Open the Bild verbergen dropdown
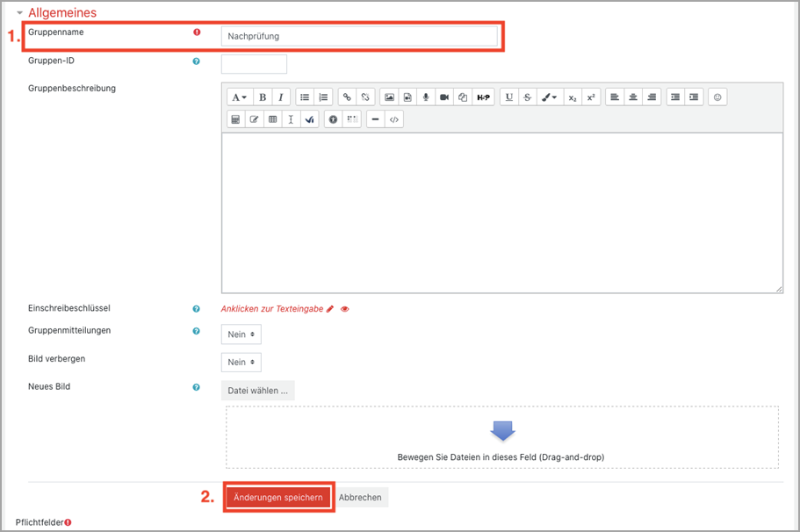This screenshot has width=800, height=532. [241, 362]
